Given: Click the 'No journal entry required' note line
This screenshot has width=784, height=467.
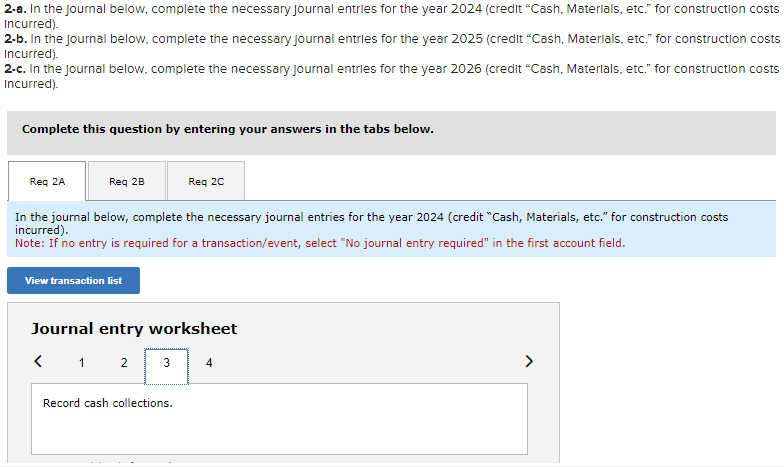Looking at the screenshot, I should [x=320, y=243].
